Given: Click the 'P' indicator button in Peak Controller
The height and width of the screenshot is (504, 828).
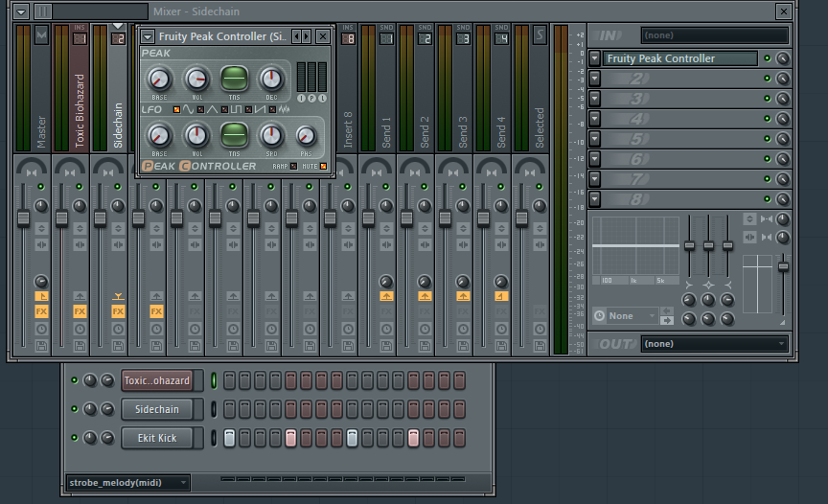Looking at the screenshot, I should pos(311,98).
